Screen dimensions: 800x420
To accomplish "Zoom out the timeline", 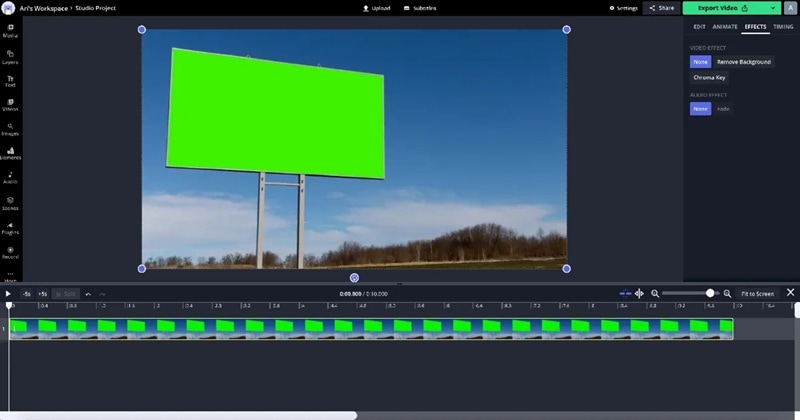I will 655,293.
